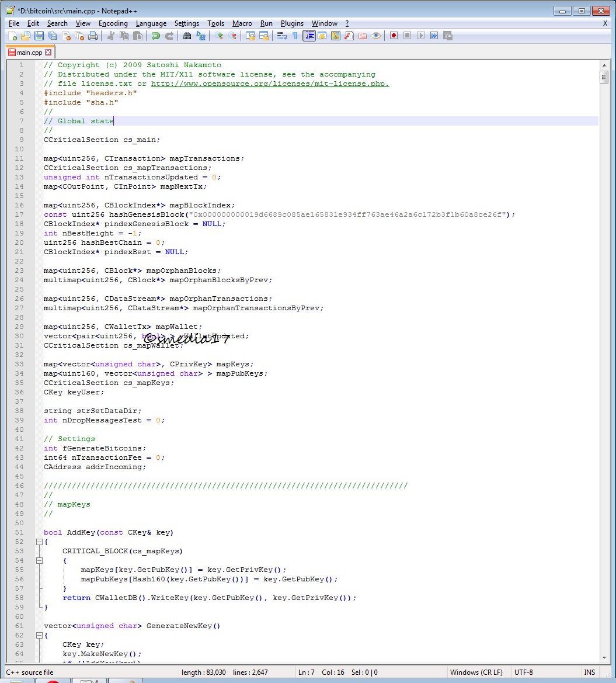The height and width of the screenshot is (683, 616).
Task: Click the Save file toolbar icon
Action: (x=39, y=36)
